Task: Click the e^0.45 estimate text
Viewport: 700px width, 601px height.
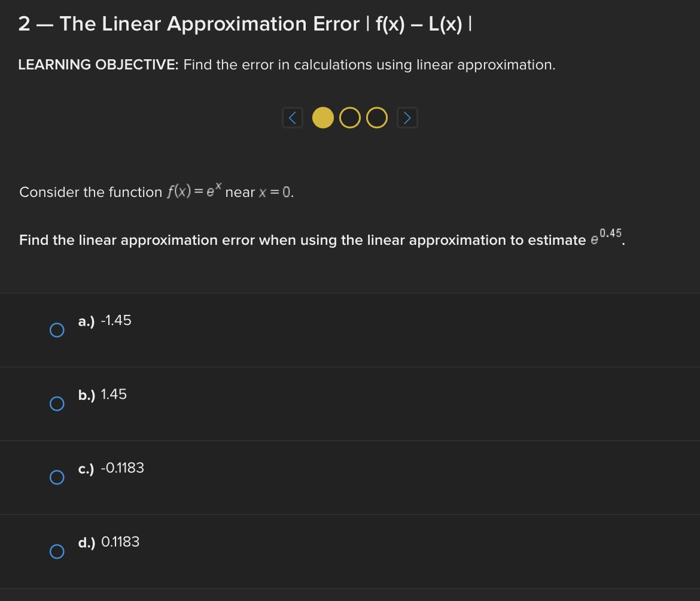Action: pos(604,238)
